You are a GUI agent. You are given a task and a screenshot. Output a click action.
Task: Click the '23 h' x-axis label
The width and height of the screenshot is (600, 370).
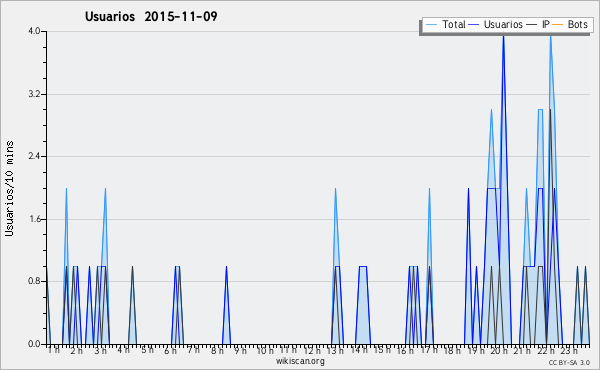pos(570,351)
